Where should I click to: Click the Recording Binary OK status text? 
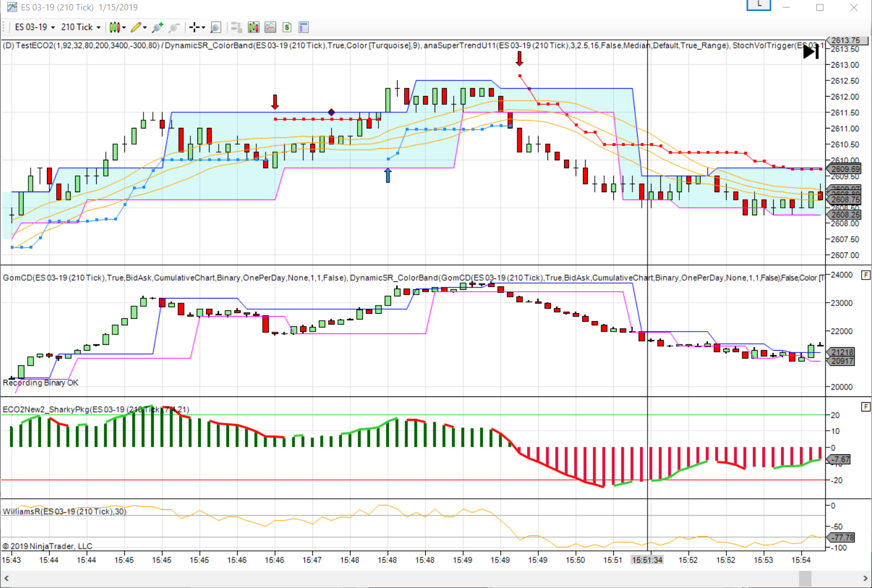click(x=41, y=383)
